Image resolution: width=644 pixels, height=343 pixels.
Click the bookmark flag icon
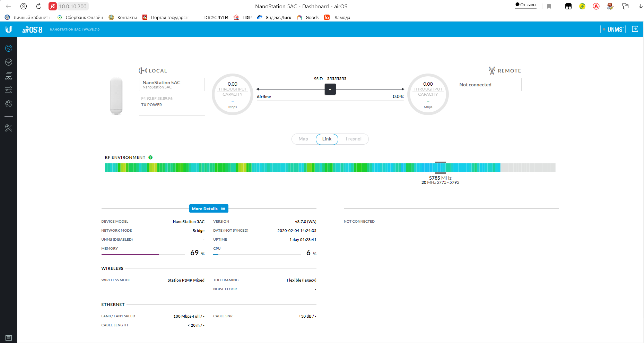(549, 6)
